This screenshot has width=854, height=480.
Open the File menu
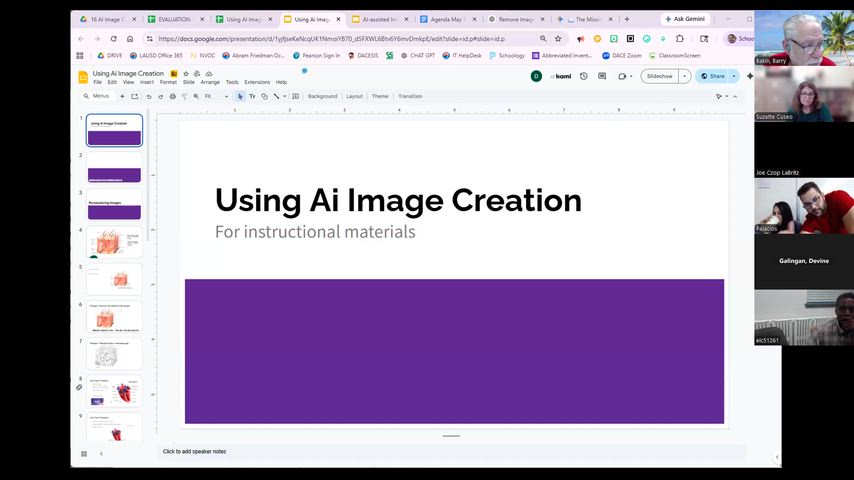pos(97,82)
